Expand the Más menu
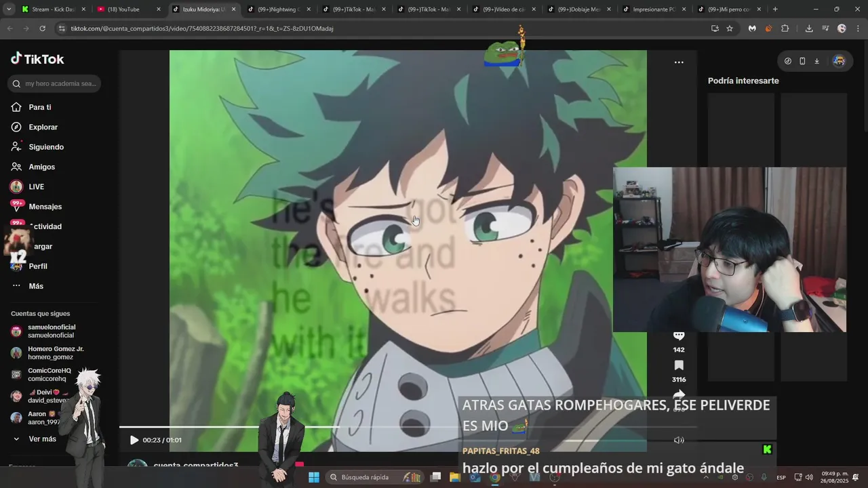The image size is (868, 488). (35, 286)
